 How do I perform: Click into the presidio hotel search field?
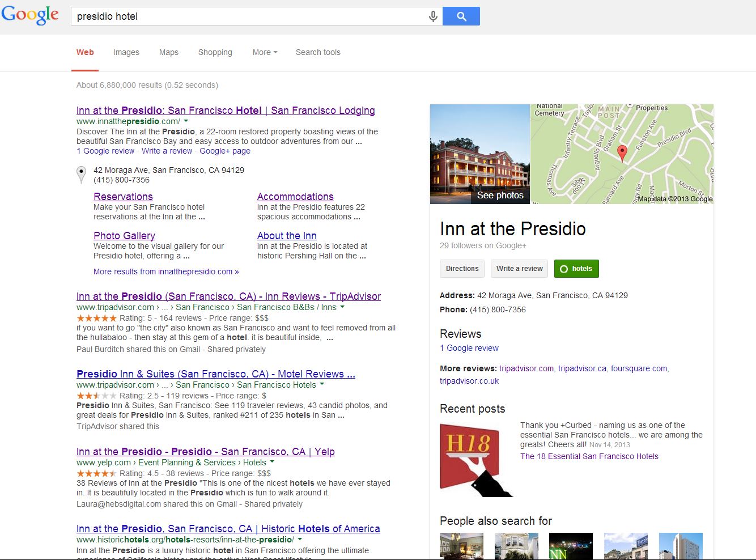[249, 16]
